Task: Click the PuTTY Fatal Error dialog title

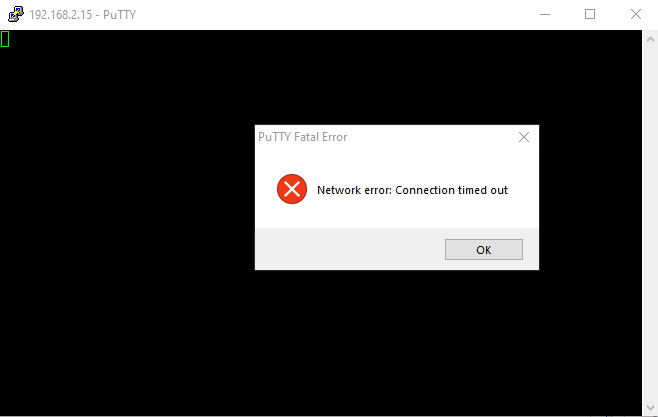Action: [303, 137]
